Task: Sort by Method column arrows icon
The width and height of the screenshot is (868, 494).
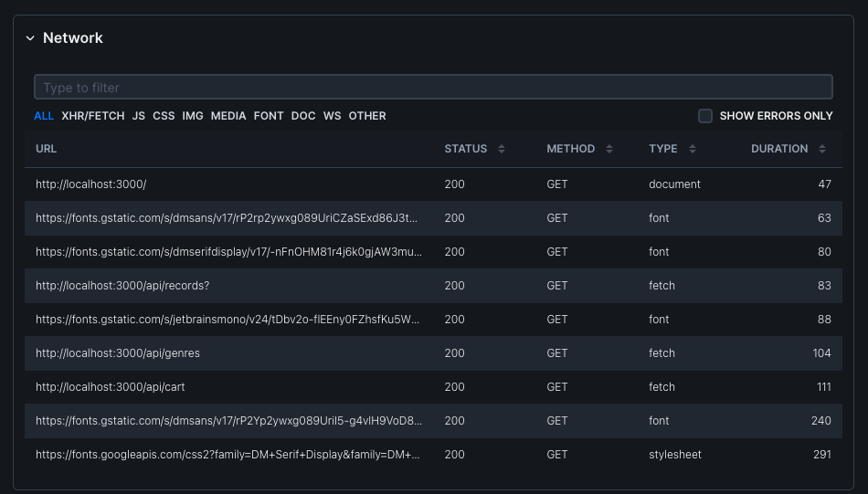Action: click(x=609, y=149)
